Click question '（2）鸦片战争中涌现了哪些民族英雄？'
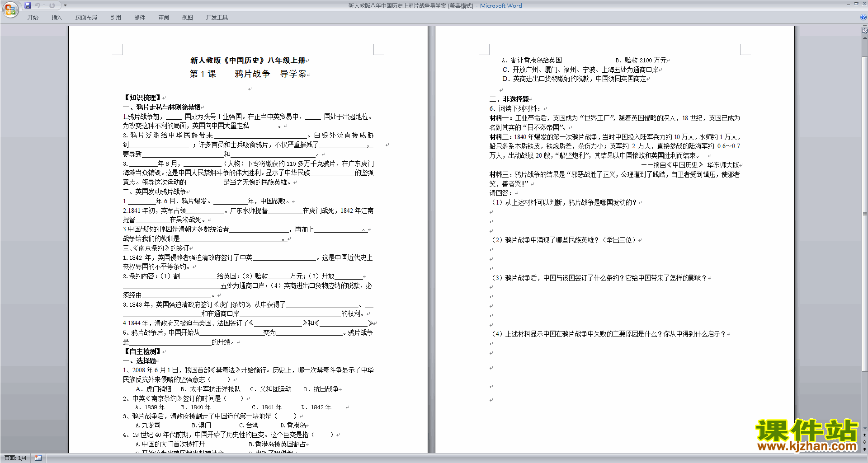The image size is (868, 463). pos(545,240)
